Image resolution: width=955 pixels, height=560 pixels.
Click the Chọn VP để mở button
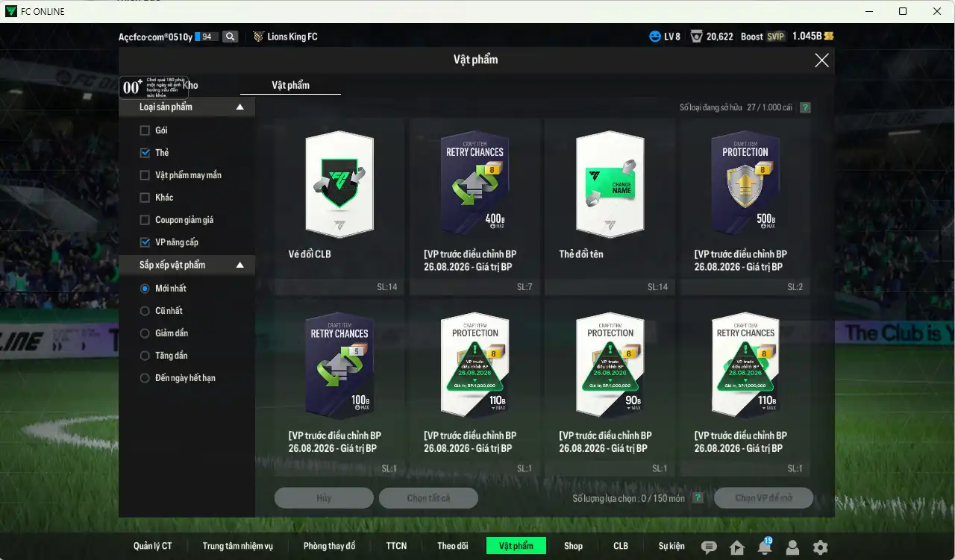pos(763,498)
